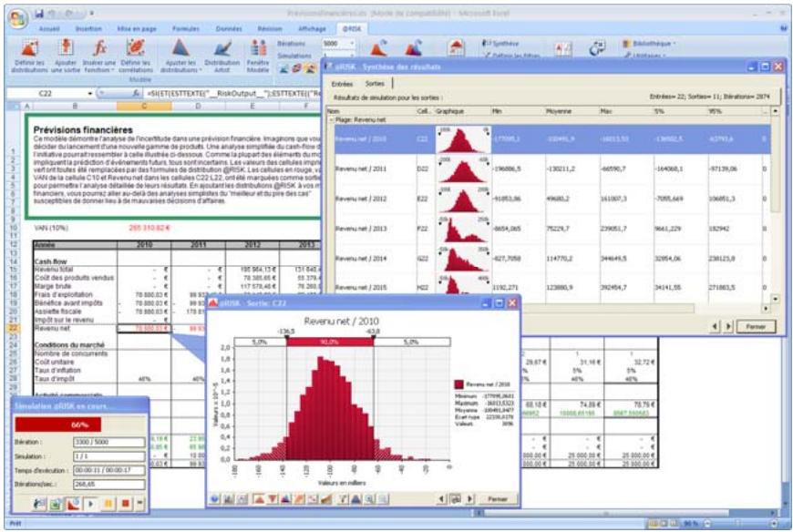Image resolution: width=793 pixels, height=532 pixels.
Task: Pause the running @RISK simulation
Action: pos(108,502)
